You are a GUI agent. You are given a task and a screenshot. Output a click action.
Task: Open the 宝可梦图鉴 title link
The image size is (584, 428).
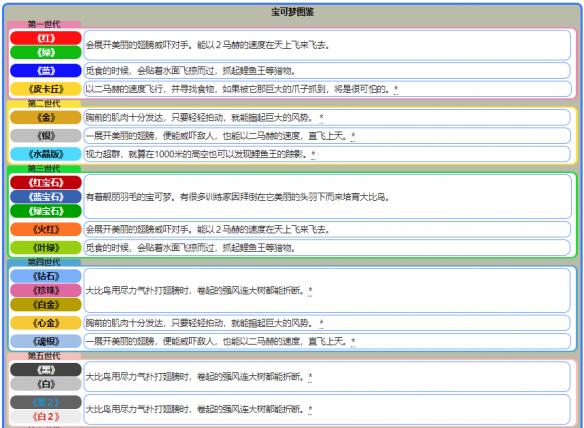tap(292, 12)
